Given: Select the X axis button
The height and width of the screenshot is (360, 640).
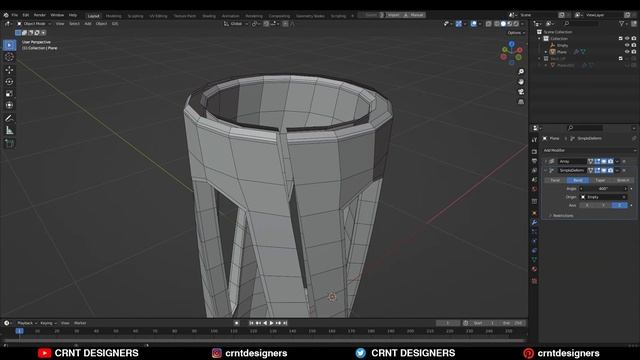Looking at the screenshot, I should [587, 205].
